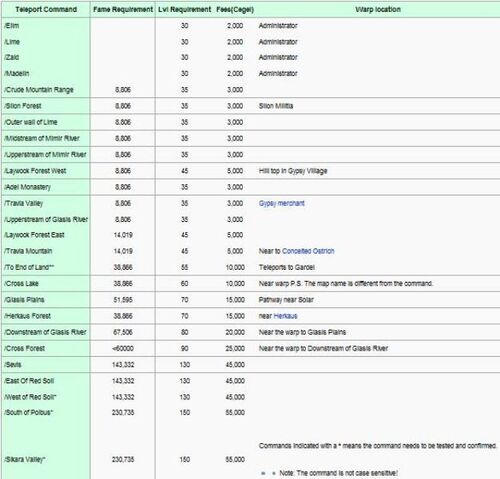Select the /Upperstream of Glasis River cell
This screenshot has width=500, height=479.
pos(46,219)
